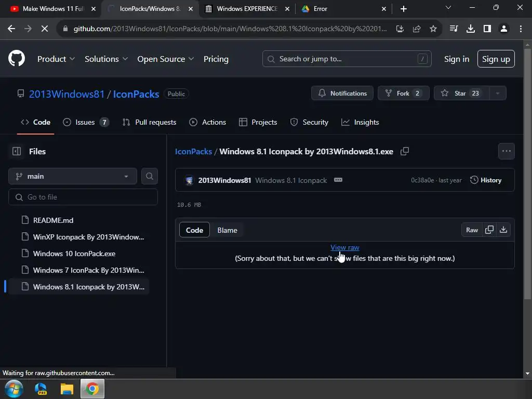Close the Make Windows 11 YouTube tab
Screen dimensions: 532x399
click(94, 9)
